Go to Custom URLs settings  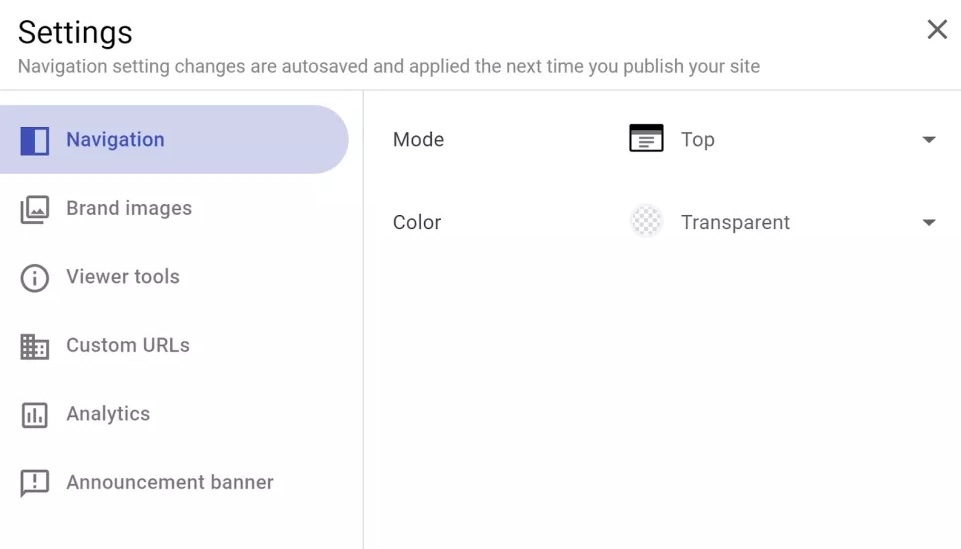click(x=128, y=346)
